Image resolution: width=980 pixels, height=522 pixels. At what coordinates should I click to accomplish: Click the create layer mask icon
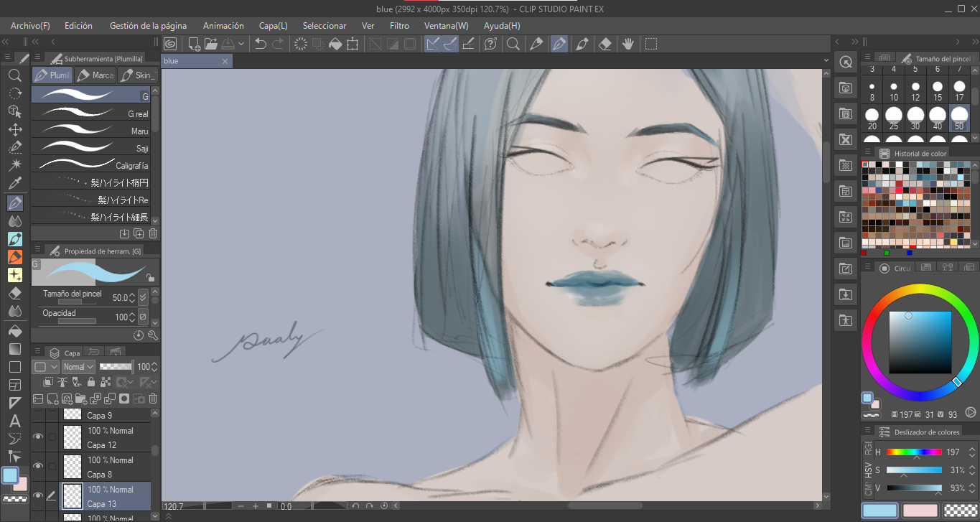coord(124,399)
